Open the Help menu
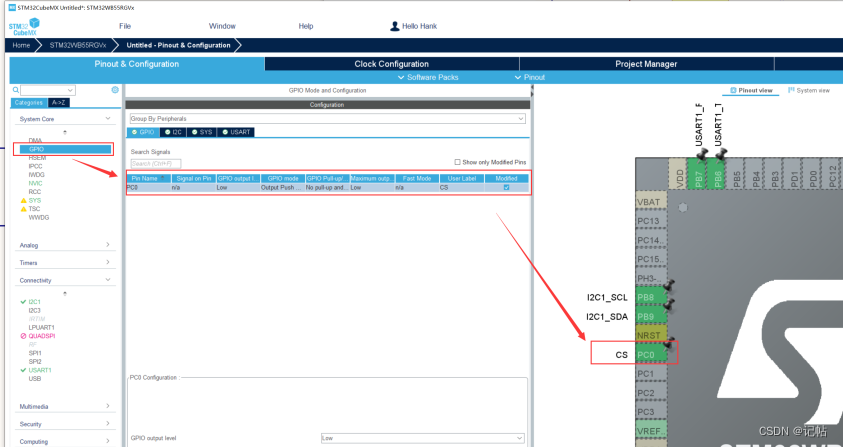Image resolution: width=843 pixels, height=447 pixels. (306, 26)
